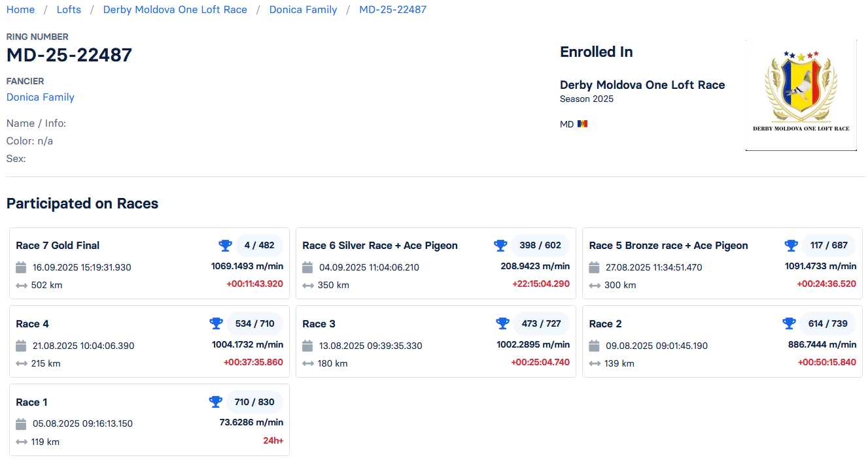Open Derby Moldova One Loft Race breadcrumb
Viewport: 868px width, 460px height.
click(175, 10)
